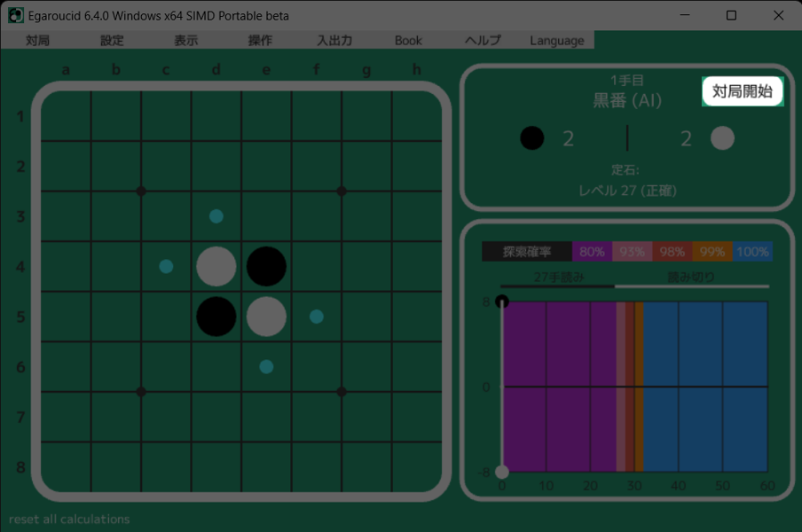This screenshot has height=532, width=802.
Task: Click the white disc on e5
Action: tap(266, 317)
